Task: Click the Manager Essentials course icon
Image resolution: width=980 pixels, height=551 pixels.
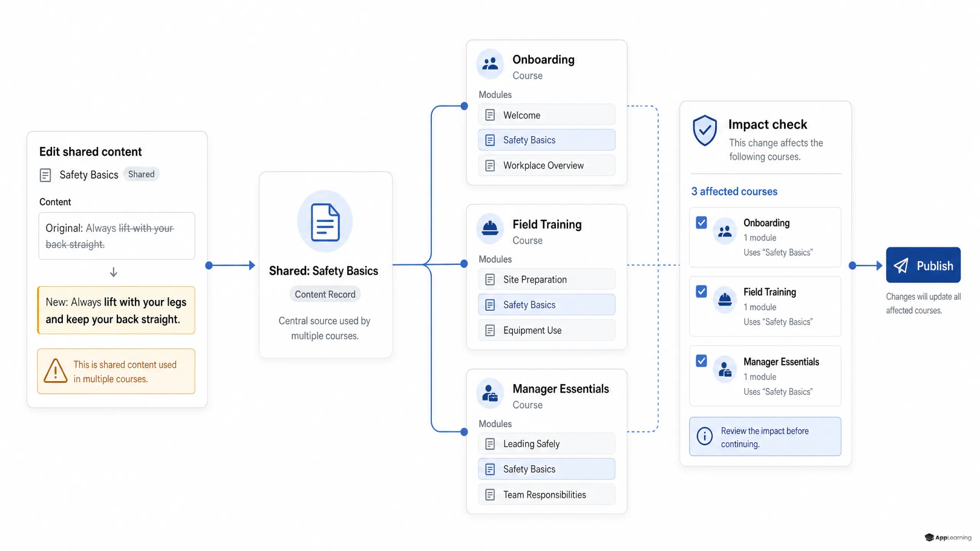Action: pyautogui.click(x=490, y=393)
